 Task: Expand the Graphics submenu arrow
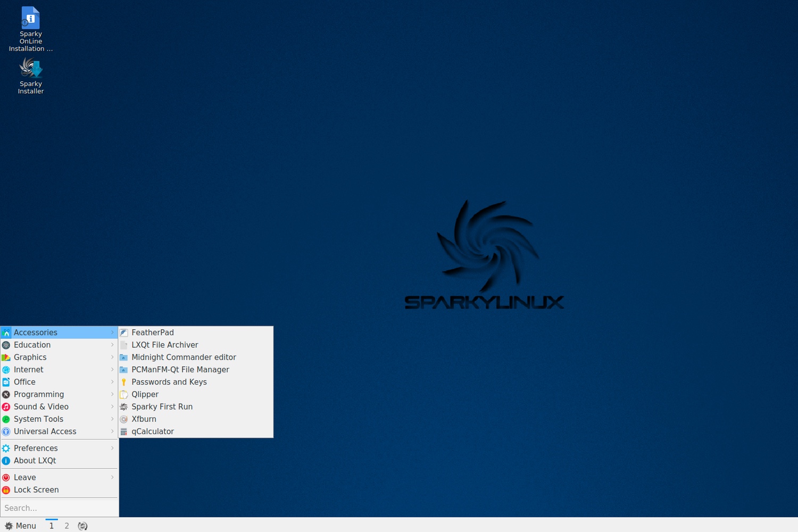click(112, 357)
